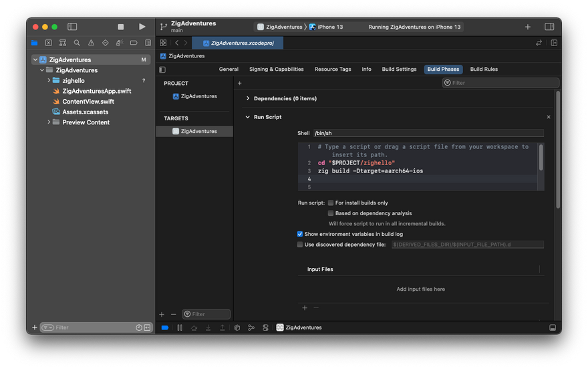Toggle the left navigator sidebar

pyautogui.click(x=72, y=27)
